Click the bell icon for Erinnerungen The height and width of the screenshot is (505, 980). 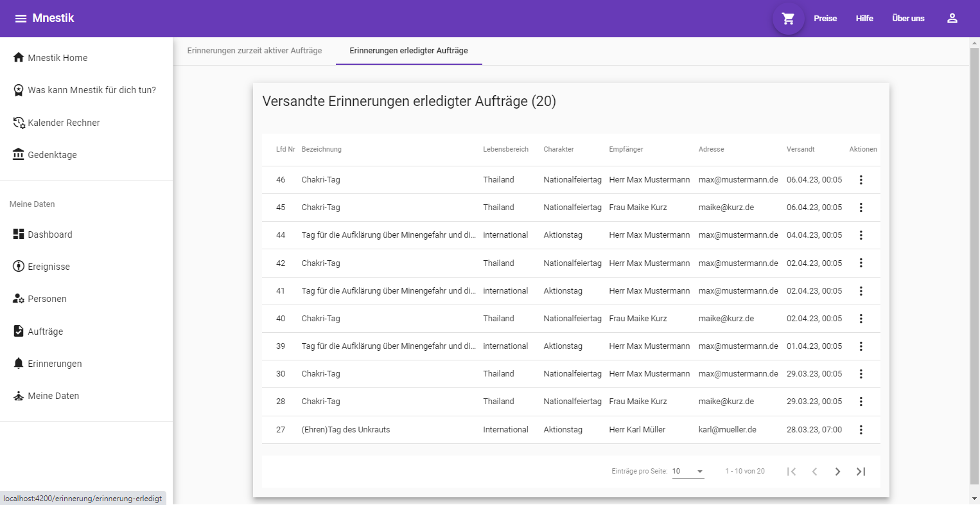(x=19, y=364)
